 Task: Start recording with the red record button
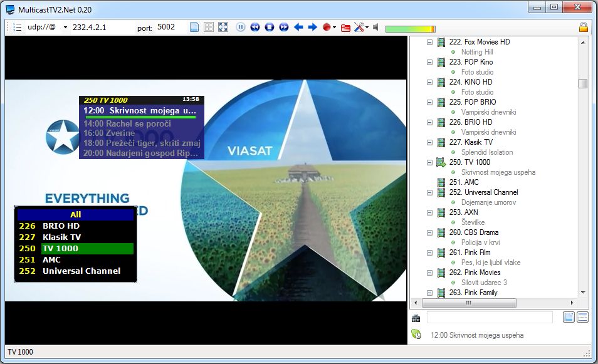[327, 27]
